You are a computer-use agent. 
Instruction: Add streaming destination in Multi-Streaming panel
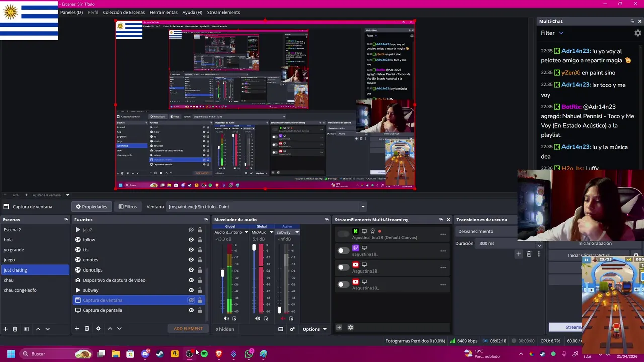click(339, 327)
